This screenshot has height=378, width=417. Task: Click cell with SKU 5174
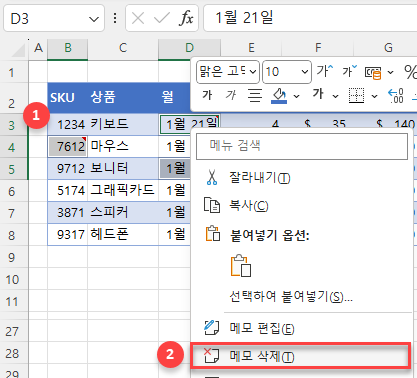pos(68,191)
